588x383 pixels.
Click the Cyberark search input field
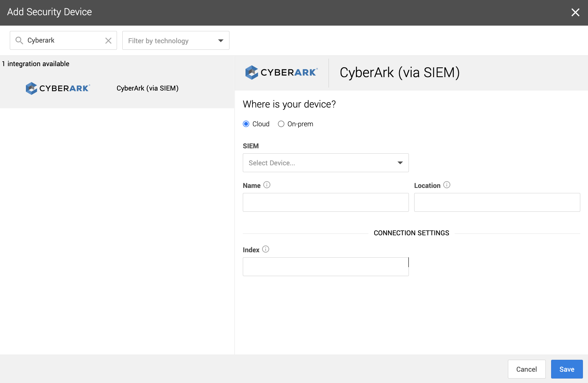[63, 41]
